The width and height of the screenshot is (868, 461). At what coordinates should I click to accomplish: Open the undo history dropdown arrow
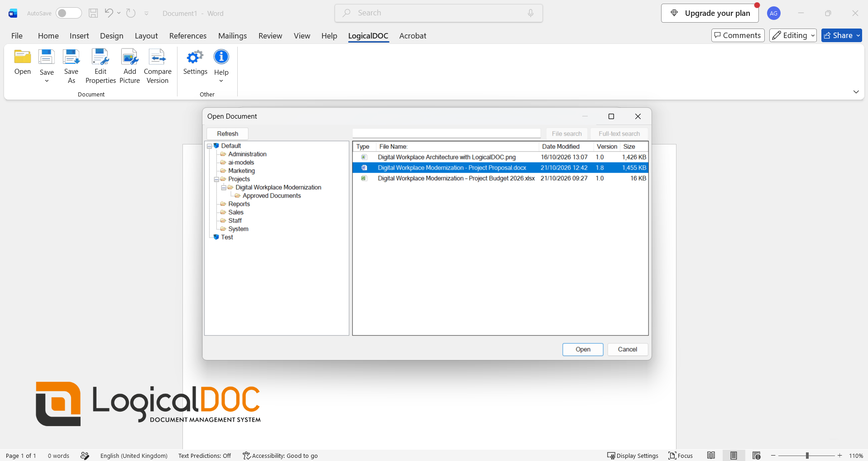pyautogui.click(x=119, y=13)
